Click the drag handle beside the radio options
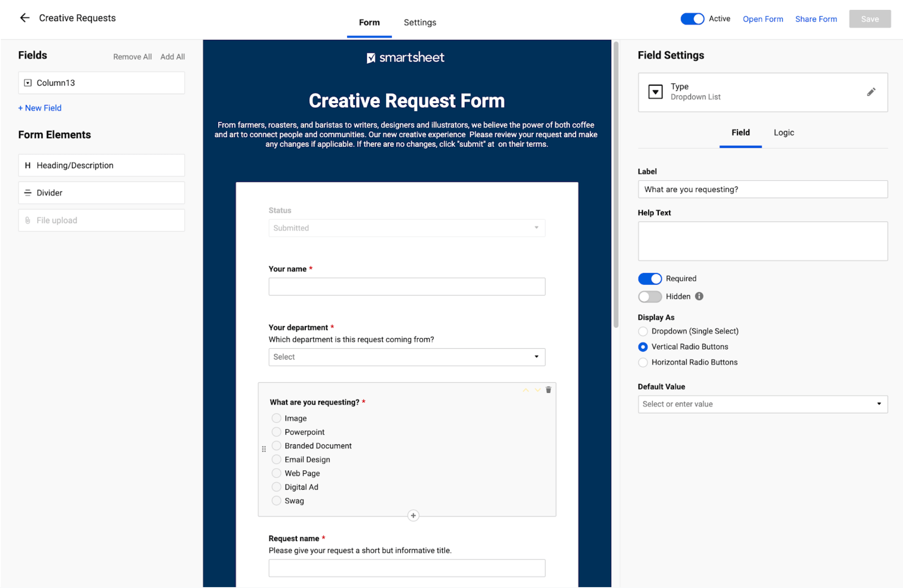Viewport: 903px width, 588px height. [264, 449]
